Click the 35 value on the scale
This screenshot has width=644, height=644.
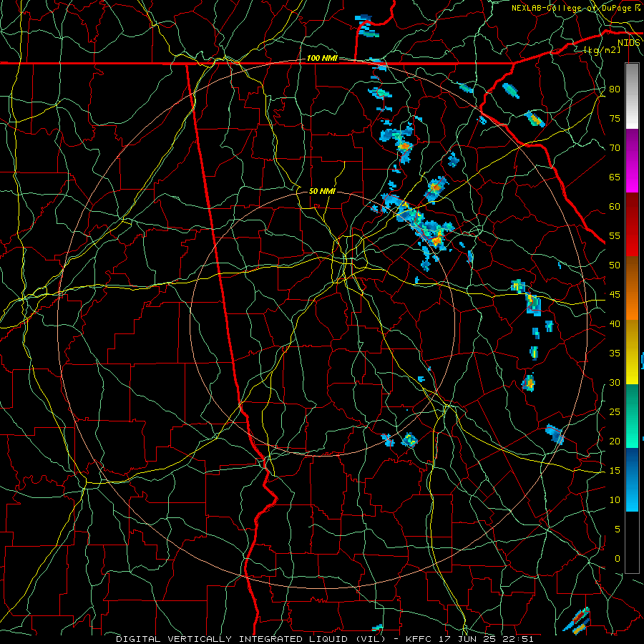click(615, 353)
